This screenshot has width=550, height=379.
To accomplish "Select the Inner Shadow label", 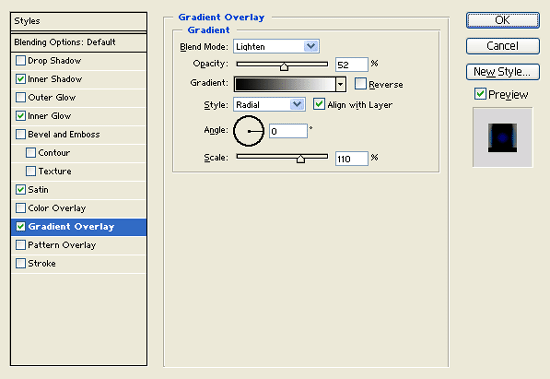I will pyautogui.click(x=55, y=79).
